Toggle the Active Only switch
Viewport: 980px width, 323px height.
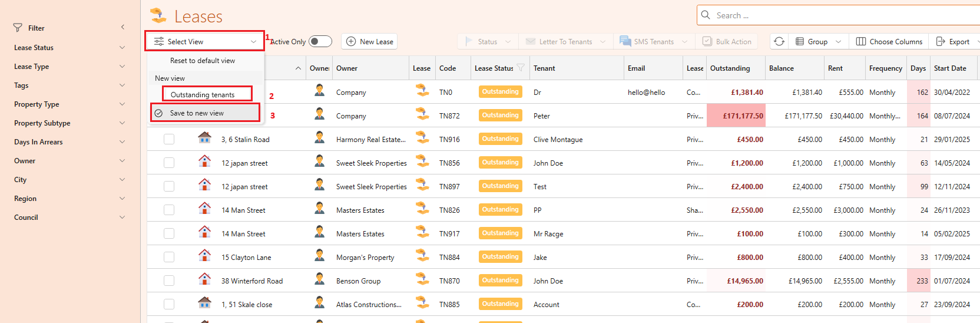[x=320, y=41]
